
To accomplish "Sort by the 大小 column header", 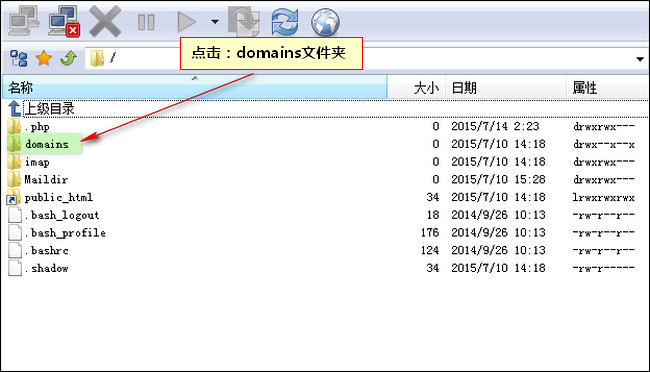I will click(417, 88).
